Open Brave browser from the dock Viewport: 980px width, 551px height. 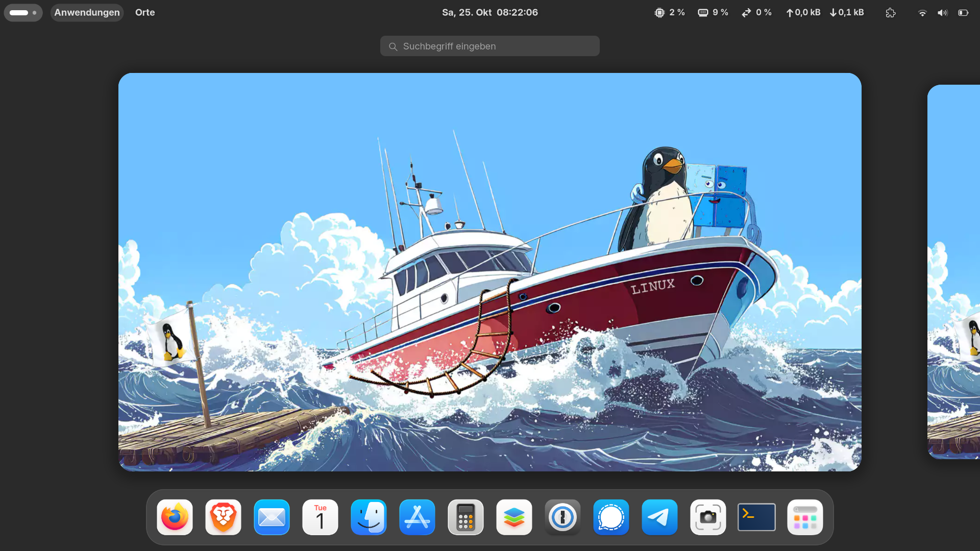[223, 517]
